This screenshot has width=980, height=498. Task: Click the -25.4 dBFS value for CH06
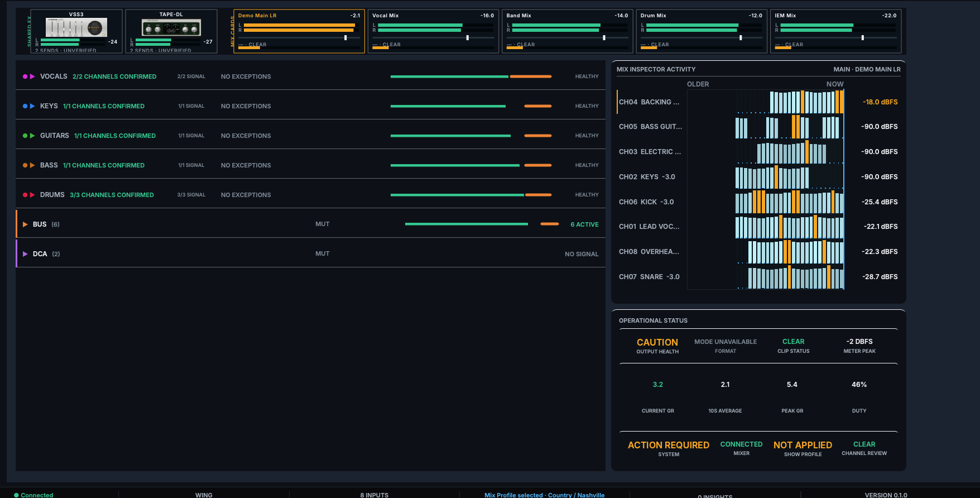coord(880,202)
